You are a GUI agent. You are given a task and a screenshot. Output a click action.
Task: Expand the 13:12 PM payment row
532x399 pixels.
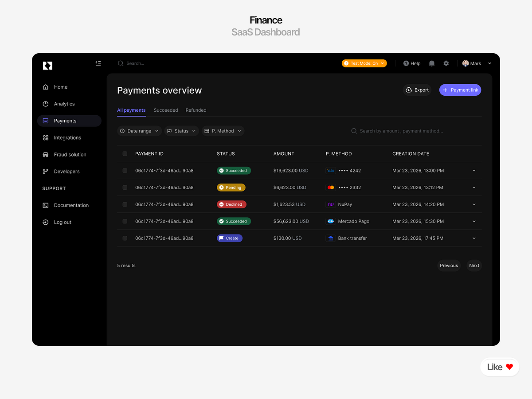click(x=474, y=188)
